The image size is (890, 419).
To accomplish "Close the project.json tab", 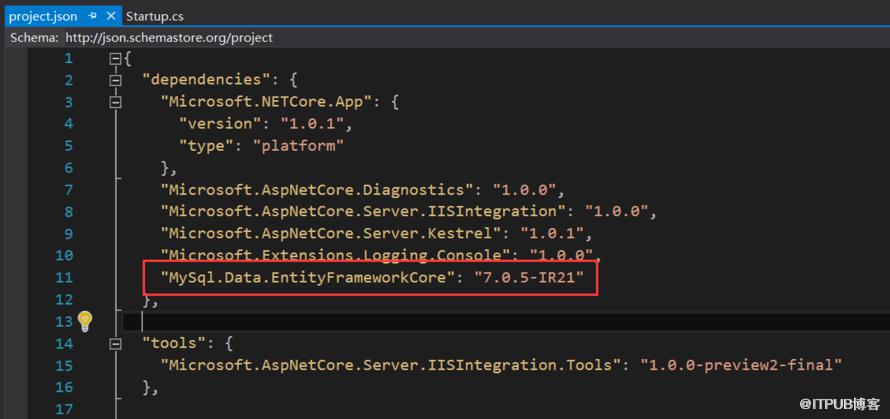I will [111, 16].
